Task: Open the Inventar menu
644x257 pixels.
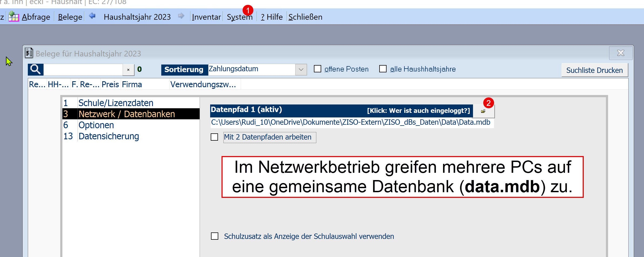Action: 206,17
